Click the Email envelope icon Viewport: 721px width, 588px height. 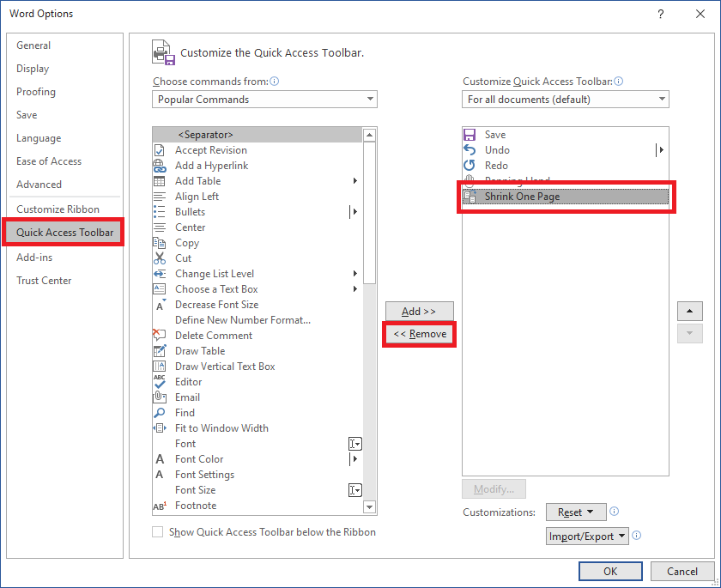coord(160,397)
